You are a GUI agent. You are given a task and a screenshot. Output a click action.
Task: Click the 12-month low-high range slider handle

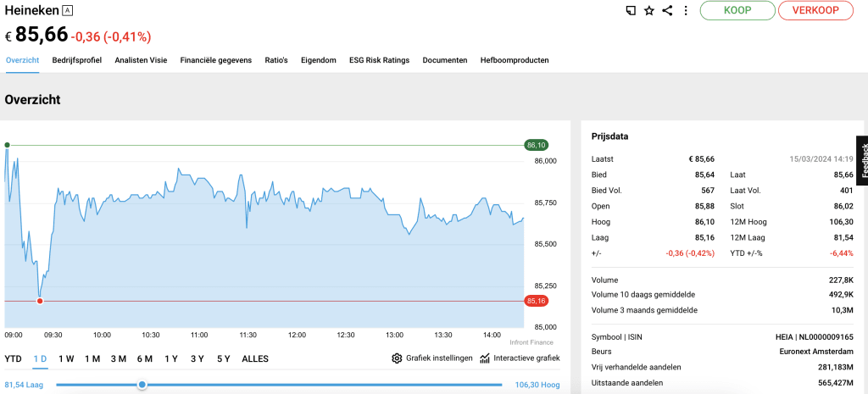[142, 385]
